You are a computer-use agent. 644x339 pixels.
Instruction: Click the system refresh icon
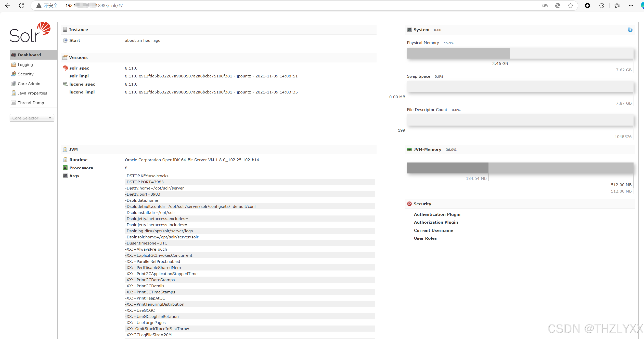pyautogui.click(x=630, y=30)
